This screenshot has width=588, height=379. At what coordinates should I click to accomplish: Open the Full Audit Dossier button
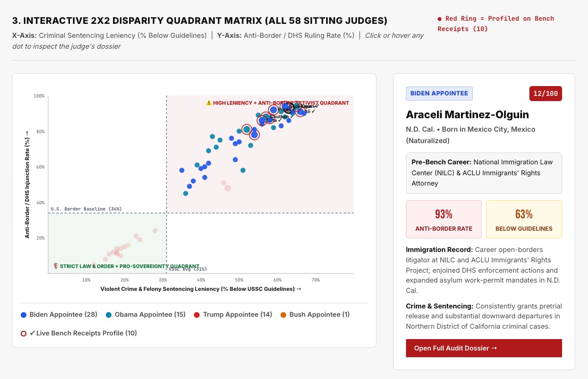pyautogui.click(x=484, y=348)
